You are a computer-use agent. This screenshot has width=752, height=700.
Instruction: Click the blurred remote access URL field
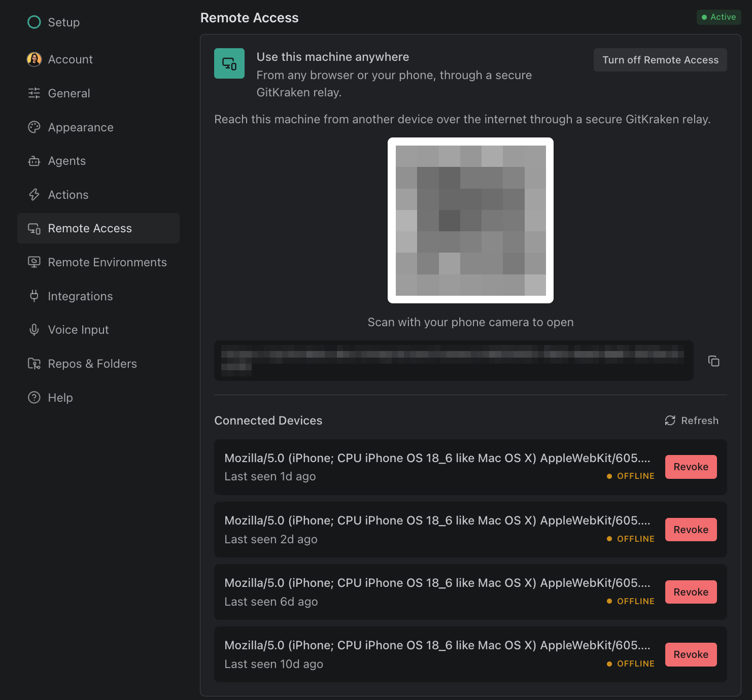454,361
